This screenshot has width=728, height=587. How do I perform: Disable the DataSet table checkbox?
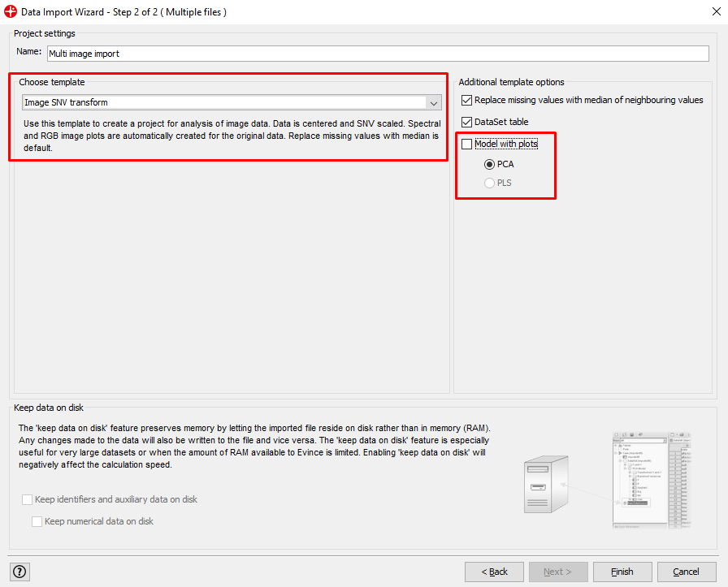coord(466,122)
